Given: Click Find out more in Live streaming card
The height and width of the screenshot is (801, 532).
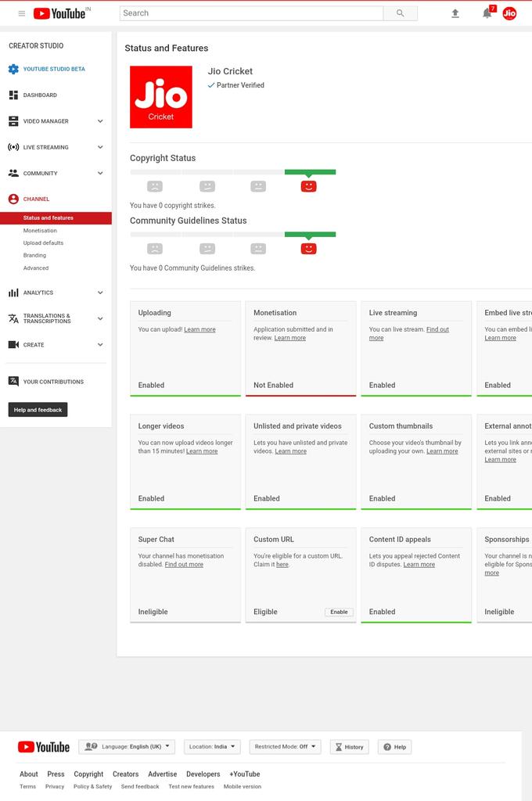Looking at the screenshot, I should pos(409,333).
